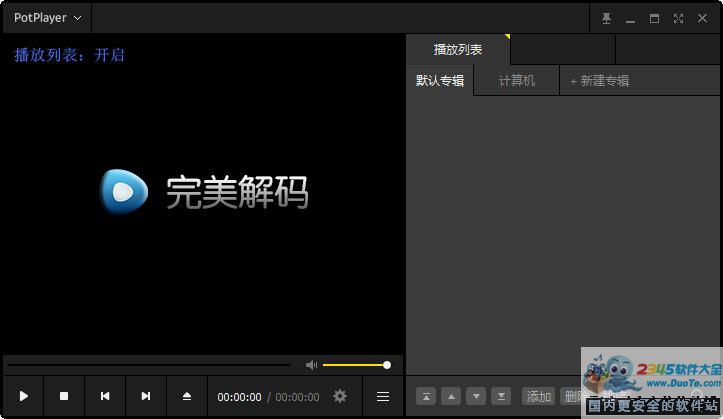The image size is (723, 419).
Task: Stop playback with the stop button
Action: click(64, 396)
